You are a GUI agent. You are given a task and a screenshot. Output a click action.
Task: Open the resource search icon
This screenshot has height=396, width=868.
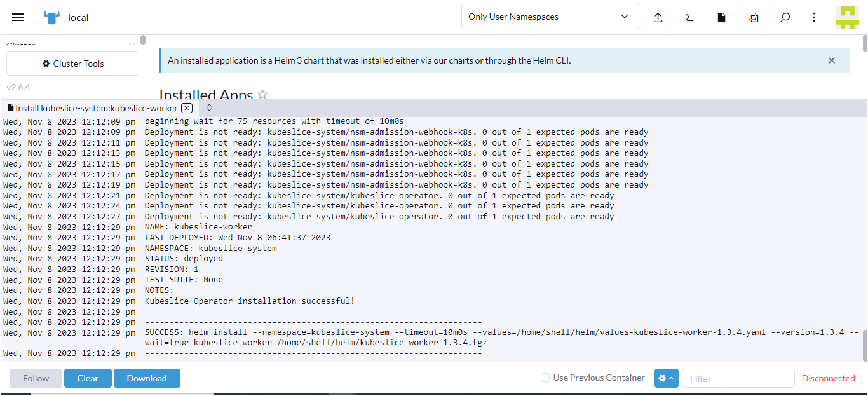coord(785,17)
